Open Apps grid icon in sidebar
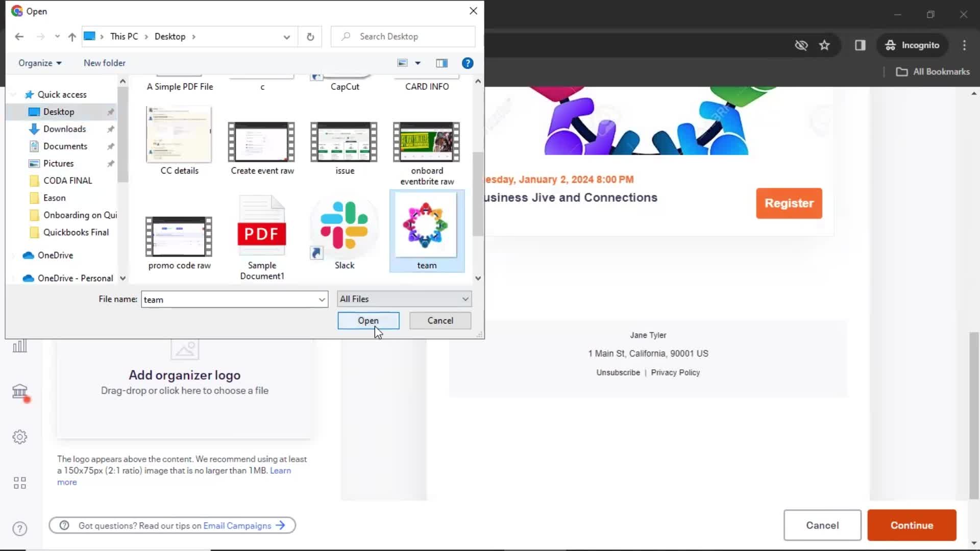The image size is (980, 551). [x=20, y=483]
